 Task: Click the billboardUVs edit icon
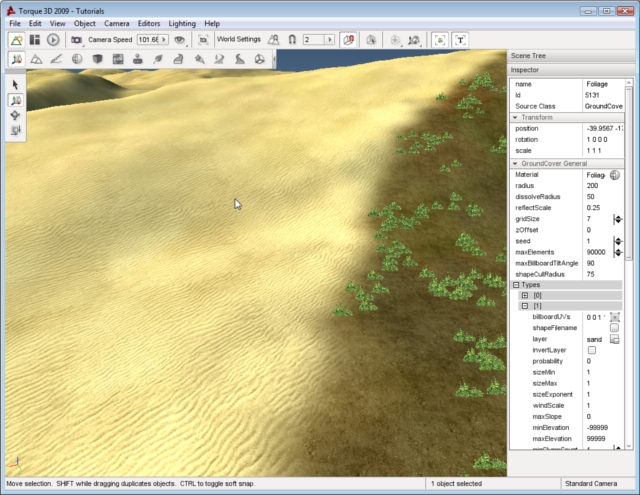tap(615, 317)
